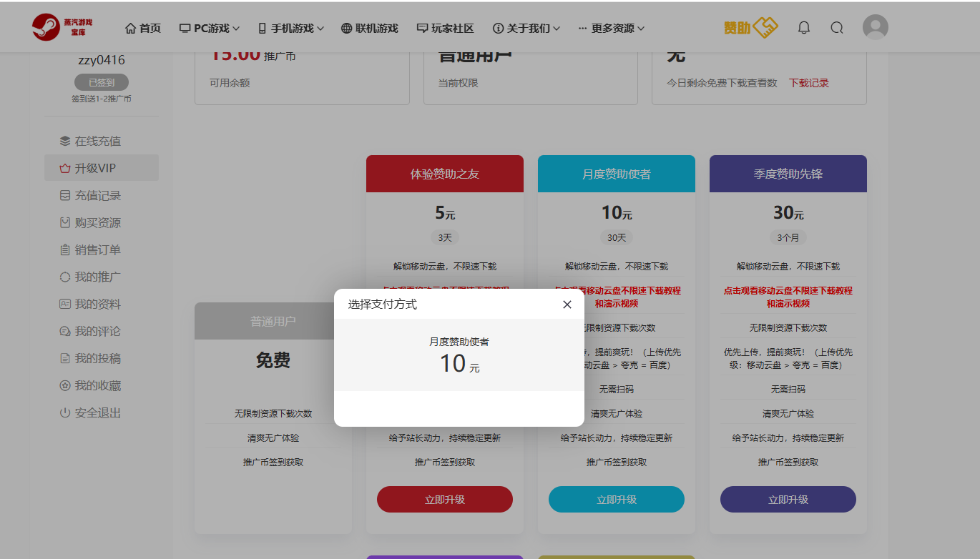Expand the 手机游戏 dropdown menu
This screenshot has height=559, width=980.
click(290, 29)
